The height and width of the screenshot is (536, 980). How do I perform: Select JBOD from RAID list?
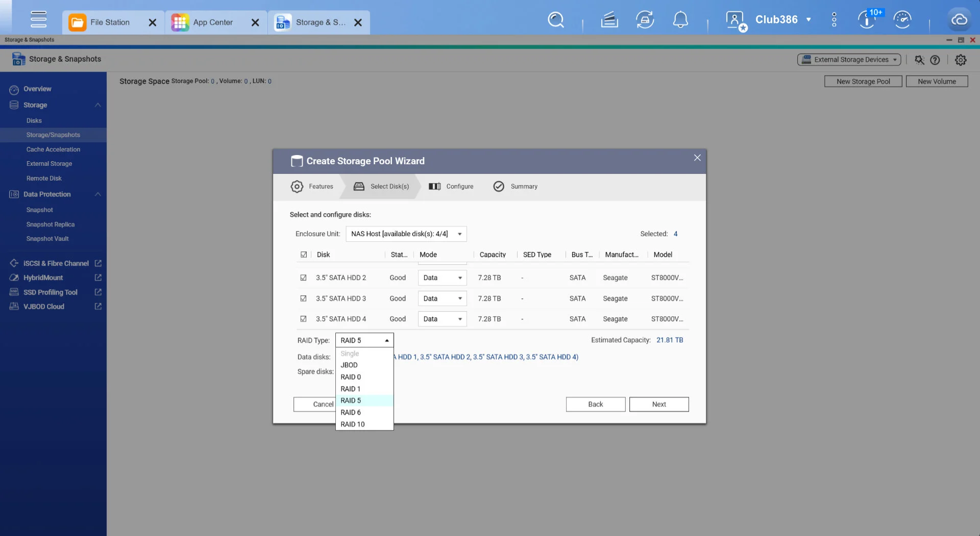[364, 365]
